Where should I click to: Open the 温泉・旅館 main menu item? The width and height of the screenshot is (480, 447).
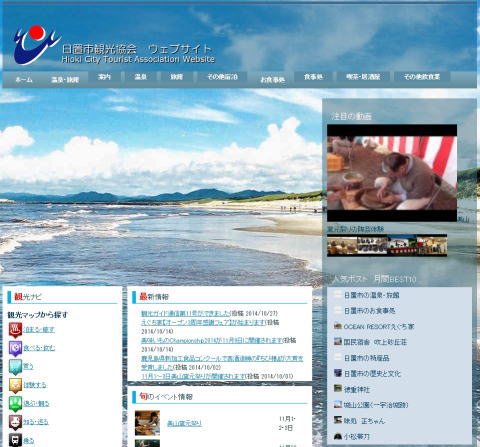pyautogui.click(x=65, y=80)
